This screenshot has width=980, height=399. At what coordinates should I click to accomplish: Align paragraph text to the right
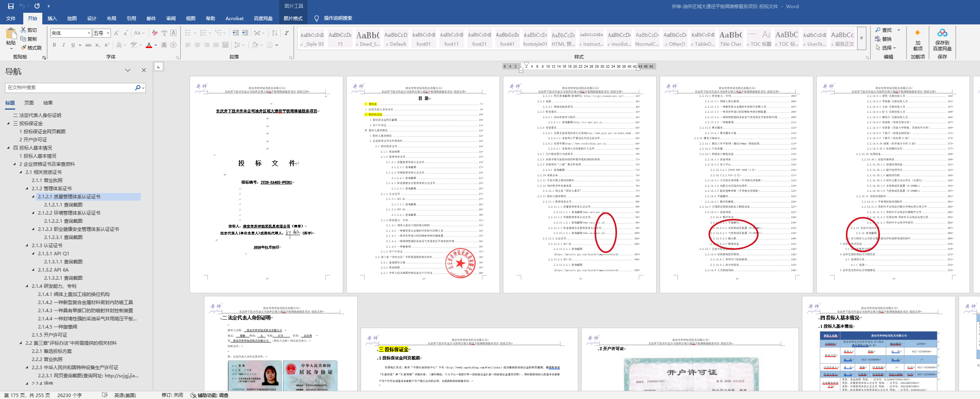(207, 45)
